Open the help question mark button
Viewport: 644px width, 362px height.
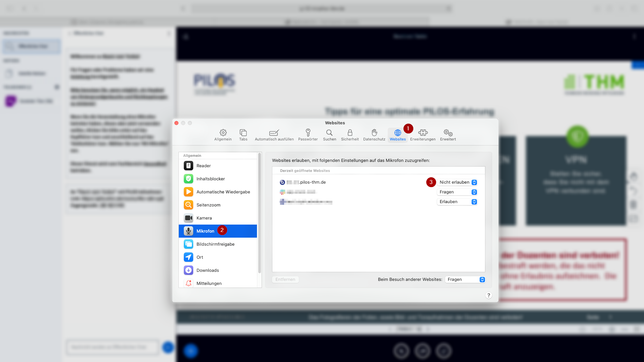tap(489, 295)
